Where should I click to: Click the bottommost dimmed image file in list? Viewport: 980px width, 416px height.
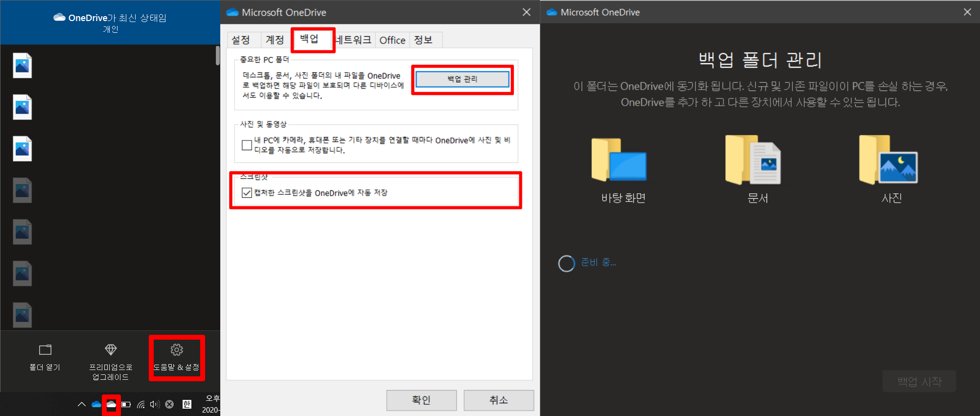(x=23, y=315)
